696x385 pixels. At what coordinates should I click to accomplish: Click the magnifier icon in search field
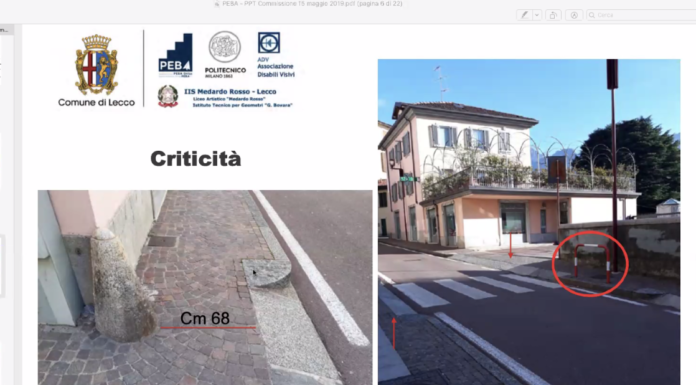pos(592,15)
